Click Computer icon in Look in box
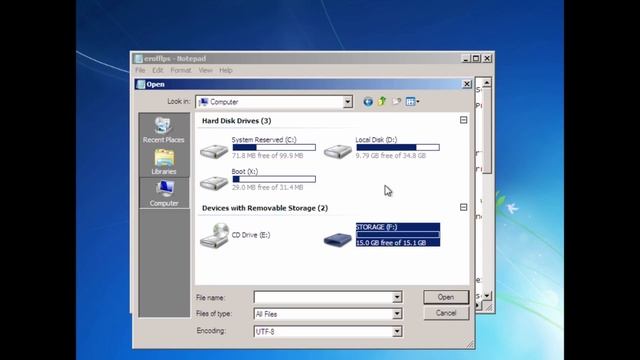 click(203, 102)
